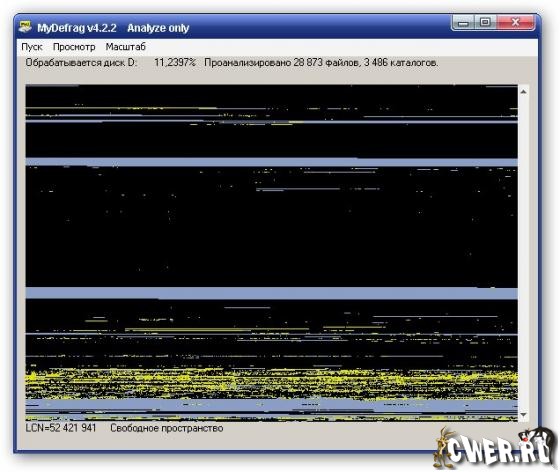This screenshot has height=472, width=560.
Task: Select the widest blue-gray band in disk map
Action: tap(271, 293)
